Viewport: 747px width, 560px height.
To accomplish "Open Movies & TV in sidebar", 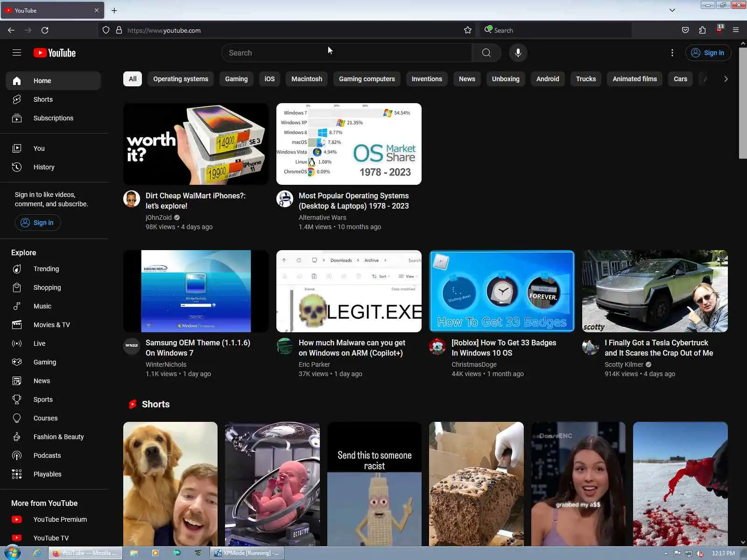I will [53, 325].
